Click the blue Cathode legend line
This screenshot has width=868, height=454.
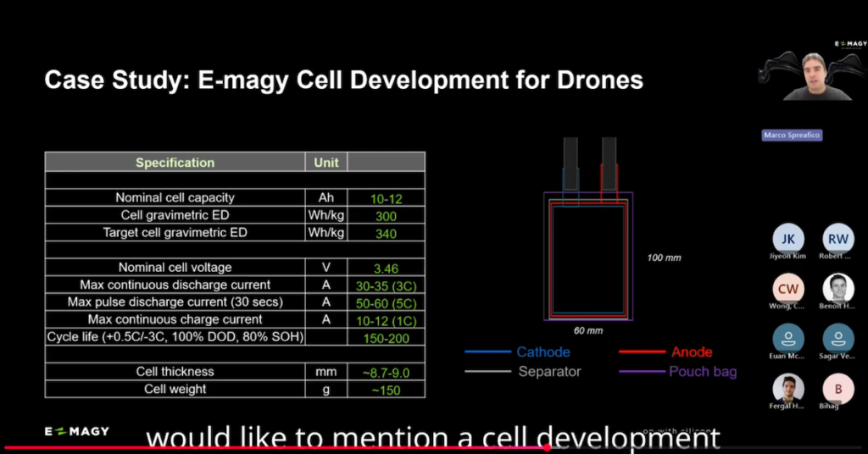[x=487, y=352]
